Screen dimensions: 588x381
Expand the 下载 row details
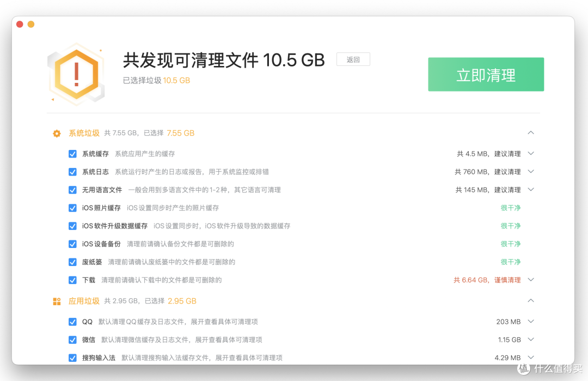[x=531, y=280]
